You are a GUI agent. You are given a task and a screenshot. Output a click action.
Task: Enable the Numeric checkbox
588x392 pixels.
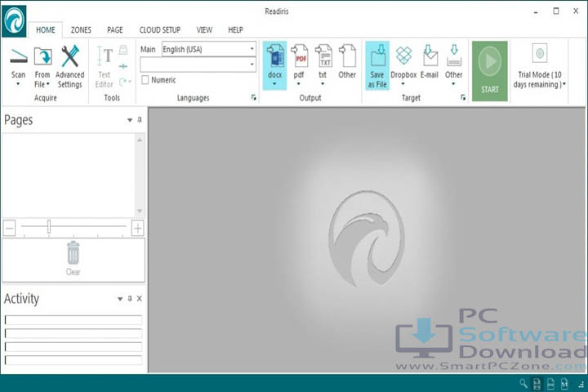click(145, 80)
